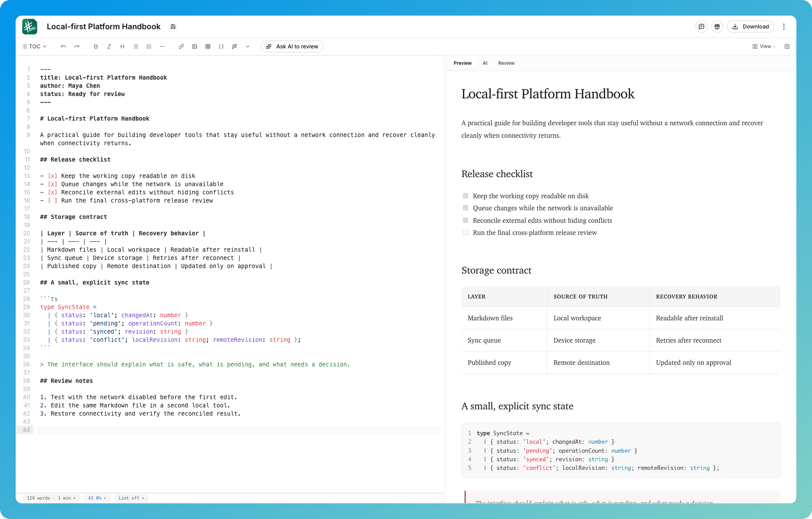Open the three-dot more options menu
The image size is (812, 519).
pyautogui.click(x=784, y=27)
